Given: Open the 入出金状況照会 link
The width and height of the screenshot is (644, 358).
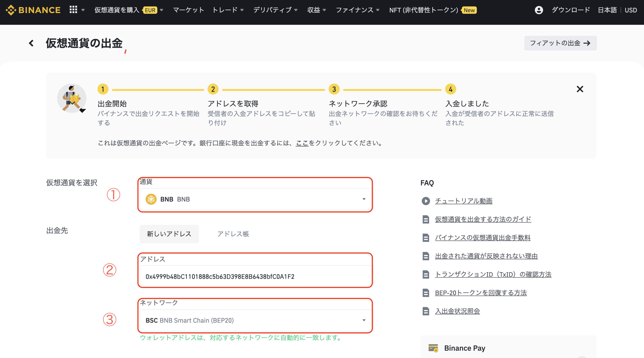Looking at the screenshot, I should pyautogui.click(x=457, y=311).
